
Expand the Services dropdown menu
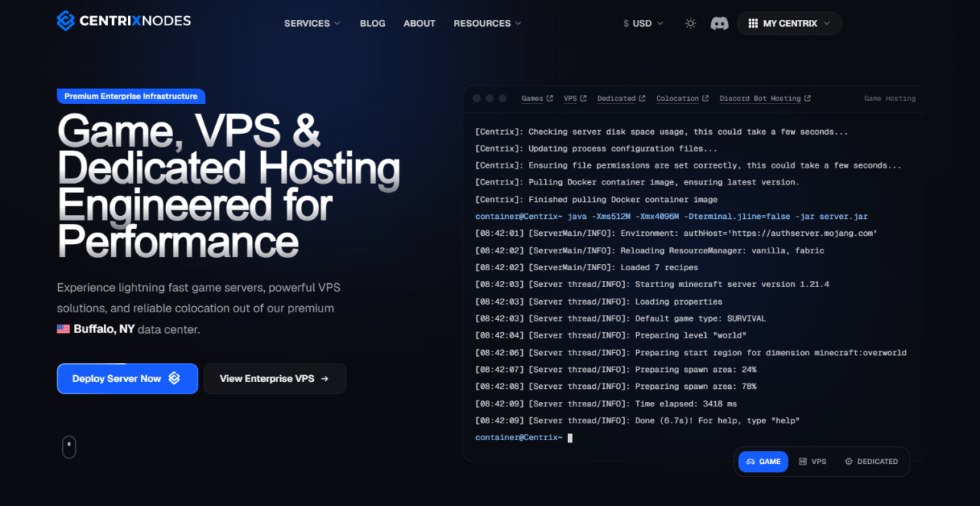point(312,24)
